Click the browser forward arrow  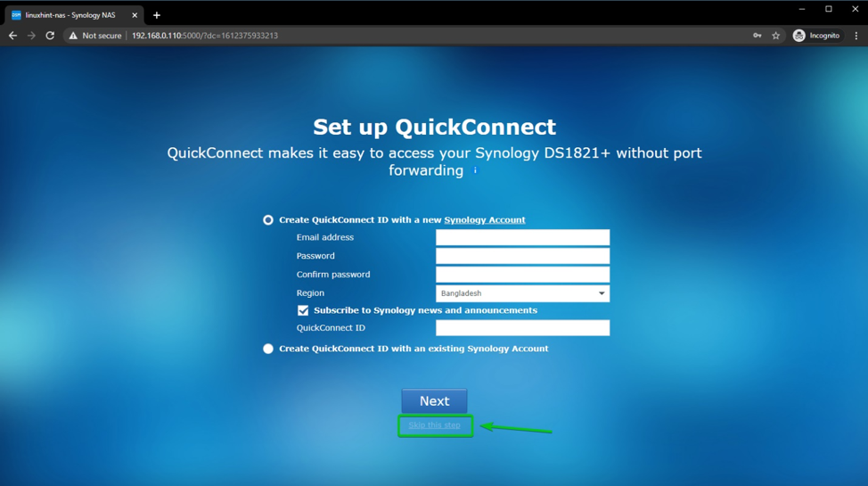tap(31, 36)
